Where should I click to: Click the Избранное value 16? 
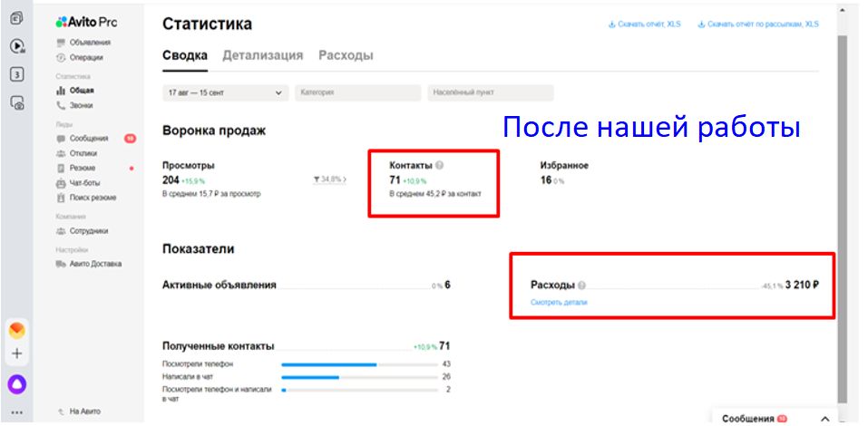click(x=546, y=179)
